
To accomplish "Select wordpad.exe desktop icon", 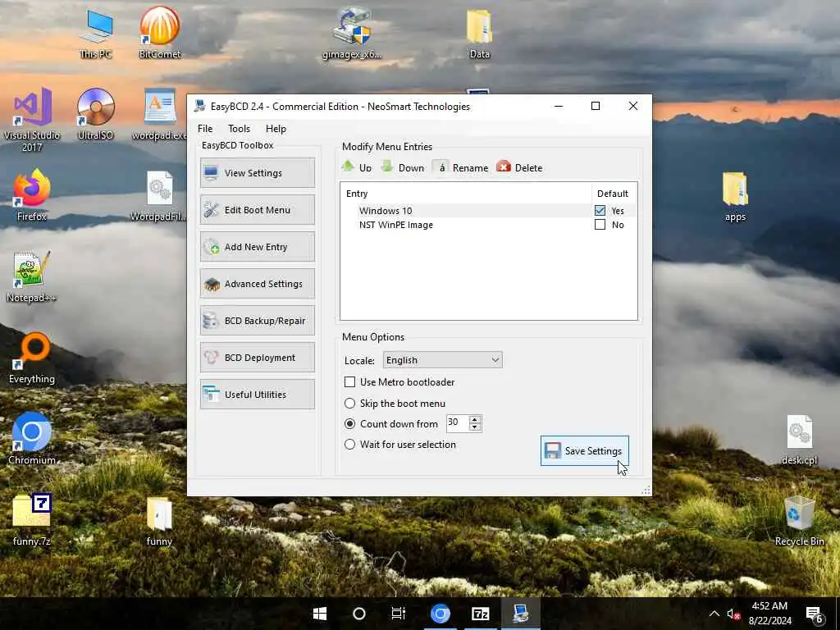I will tap(160, 115).
